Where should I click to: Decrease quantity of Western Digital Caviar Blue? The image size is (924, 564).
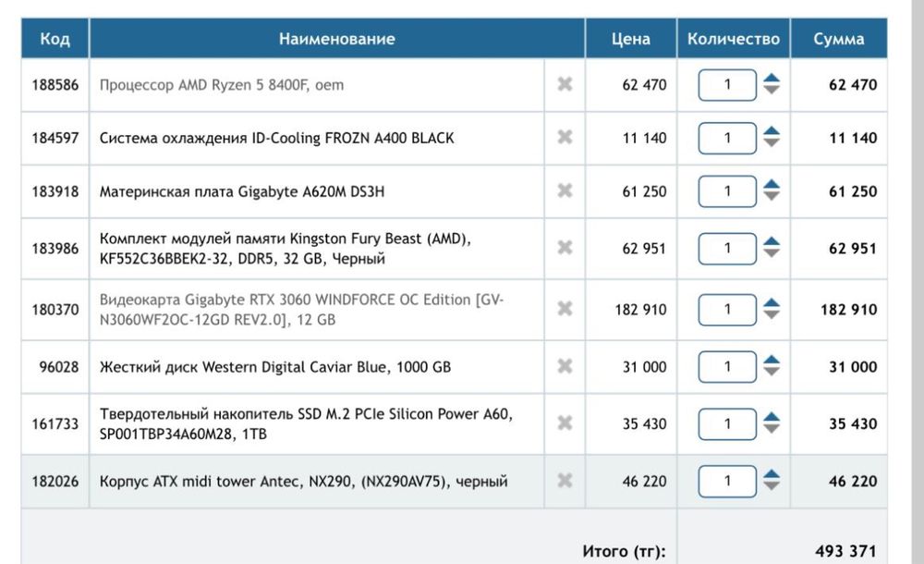pos(772,372)
